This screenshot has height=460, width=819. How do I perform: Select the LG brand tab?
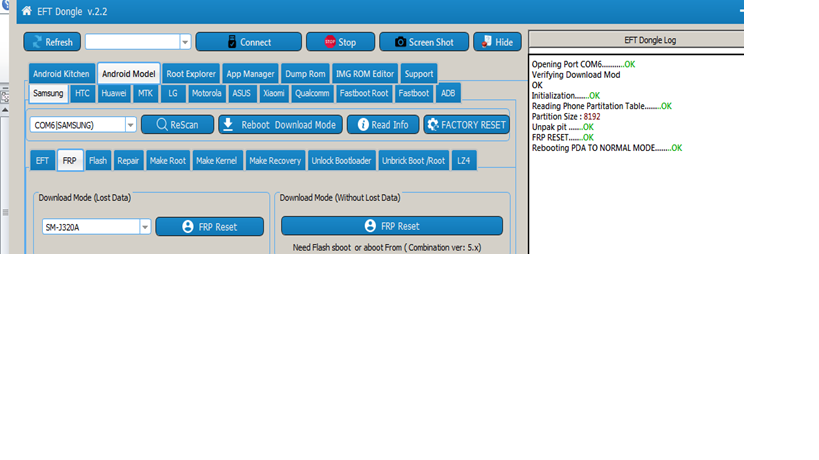tap(173, 93)
